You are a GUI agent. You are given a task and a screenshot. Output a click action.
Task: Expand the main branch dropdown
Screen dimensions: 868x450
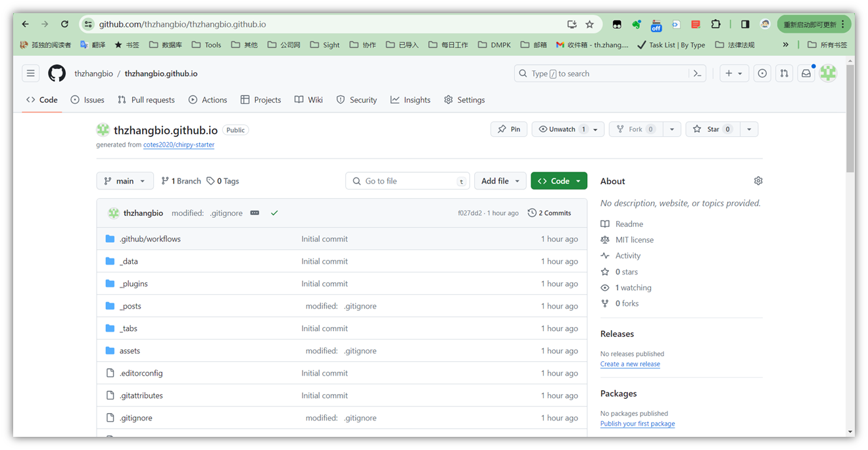coord(125,181)
